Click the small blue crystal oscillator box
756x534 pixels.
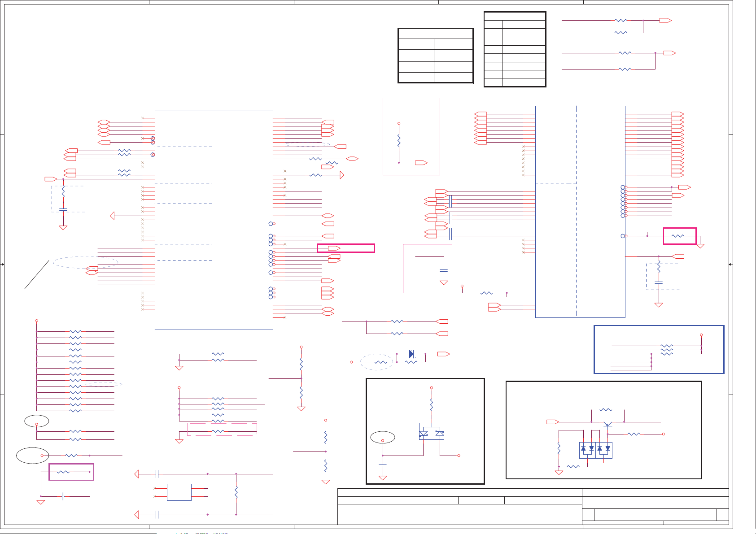click(x=179, y=492)
